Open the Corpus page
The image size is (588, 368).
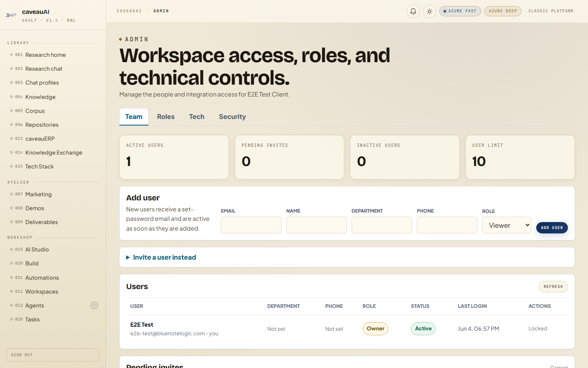[x=53, y=111]
